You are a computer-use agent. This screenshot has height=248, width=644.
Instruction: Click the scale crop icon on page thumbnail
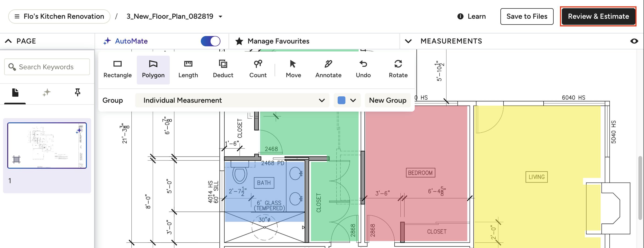17,159
